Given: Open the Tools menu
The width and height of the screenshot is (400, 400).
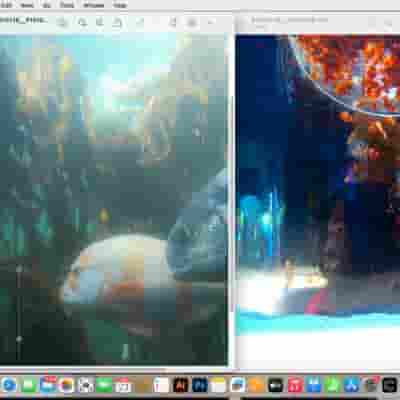Looking at the screenshot, I should pos(67,5).
